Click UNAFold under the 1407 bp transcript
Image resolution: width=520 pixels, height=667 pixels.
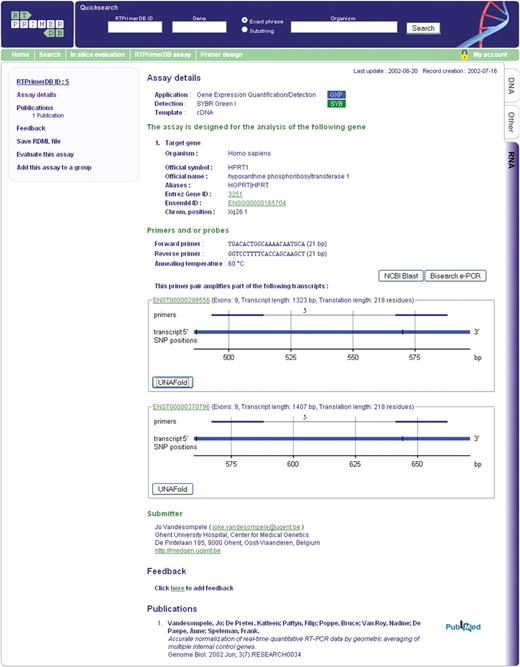pyautogui.click(x=172, y=489)
